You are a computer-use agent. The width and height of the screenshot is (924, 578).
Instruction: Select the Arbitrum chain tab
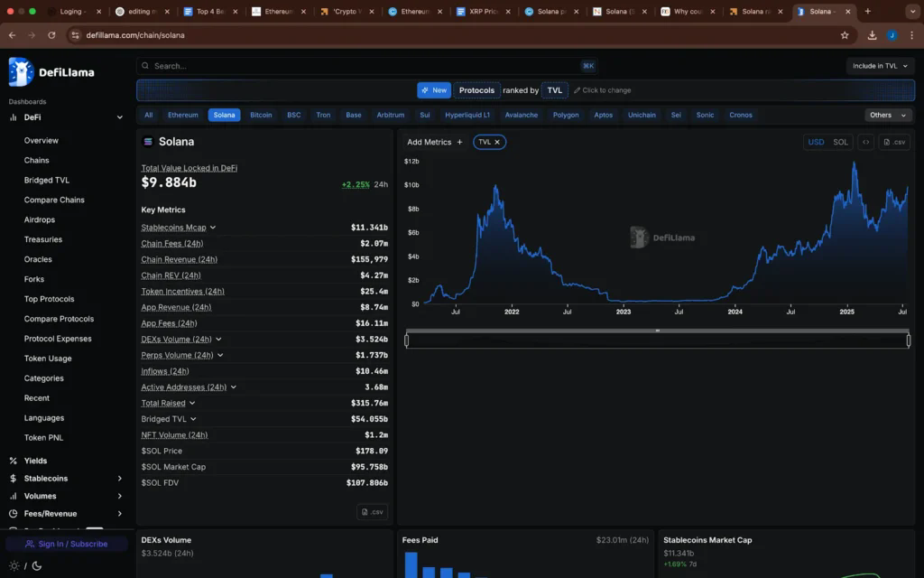[x=390, y=115]
